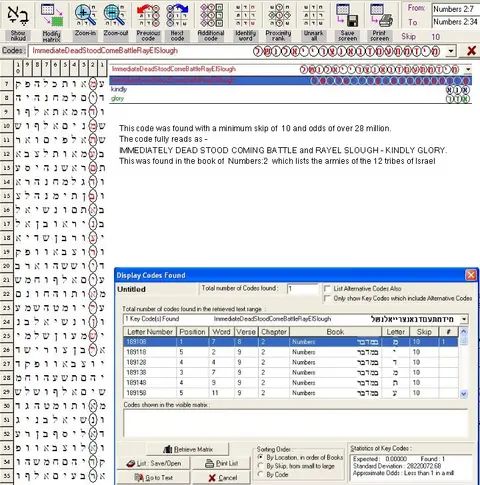The width and height of the screenshot is (480, 485).
Task: Click the Save screen icon
Action: 347,16
